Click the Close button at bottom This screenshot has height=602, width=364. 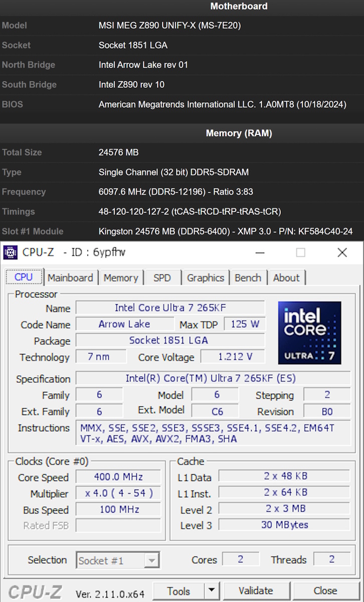(325, 591)
